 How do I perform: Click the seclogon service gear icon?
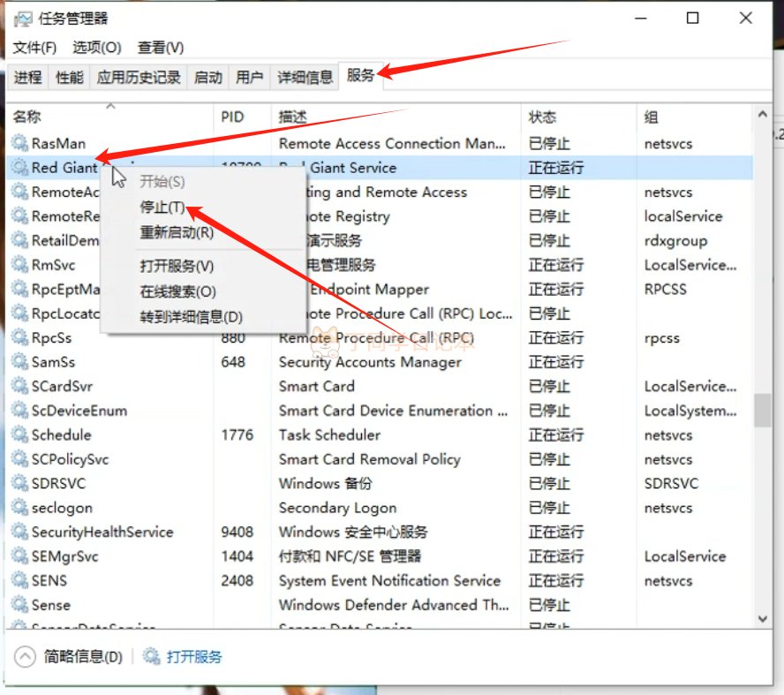tap(19, 508)
